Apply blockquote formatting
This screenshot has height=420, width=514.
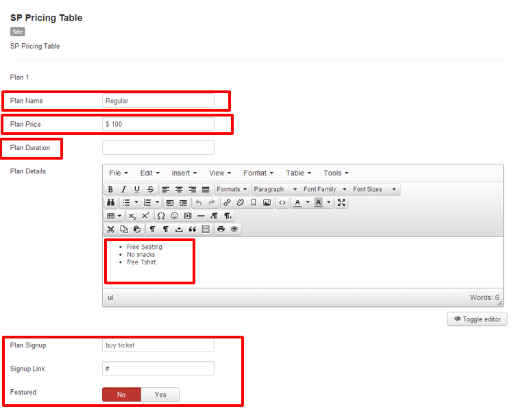click(192, 230)
